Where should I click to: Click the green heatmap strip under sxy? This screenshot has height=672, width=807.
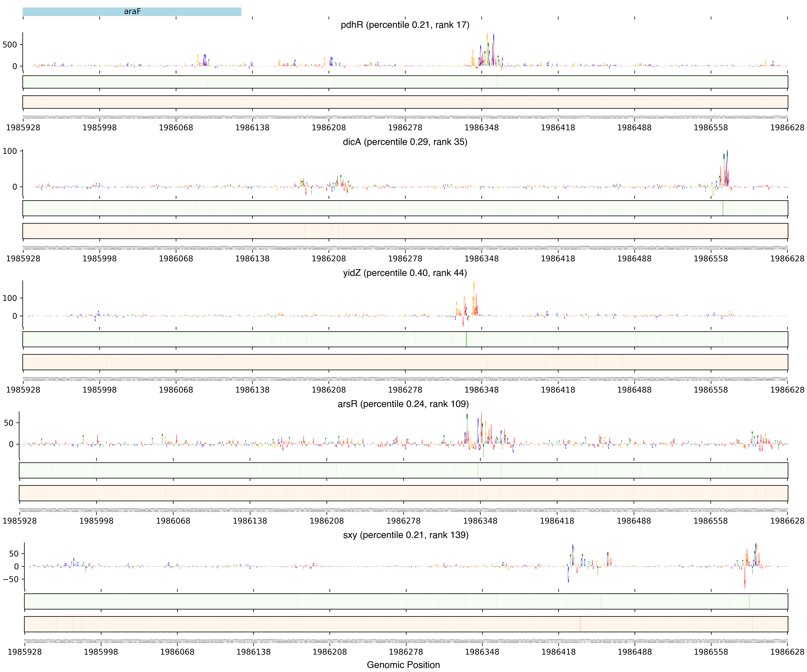pyautogui.click(x=406, y=601)
